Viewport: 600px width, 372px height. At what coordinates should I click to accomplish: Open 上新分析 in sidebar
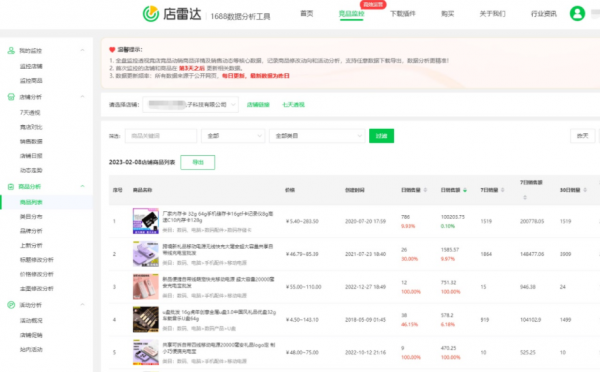(x=31, y=245)
